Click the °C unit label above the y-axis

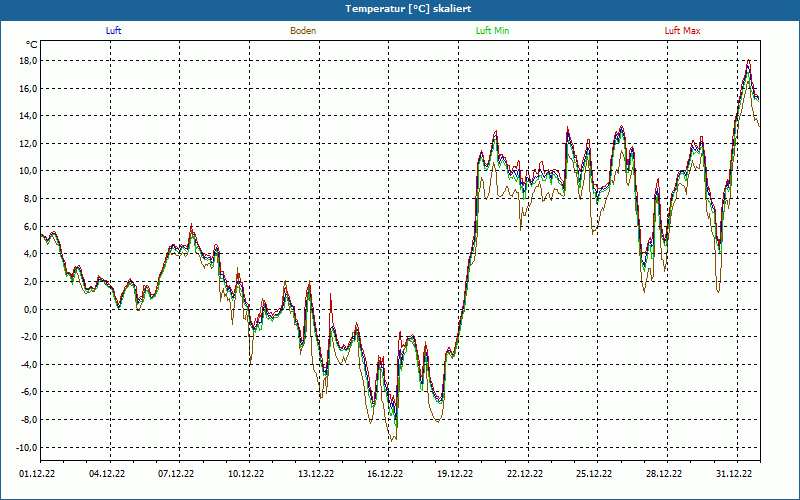[x=32, y=45]
